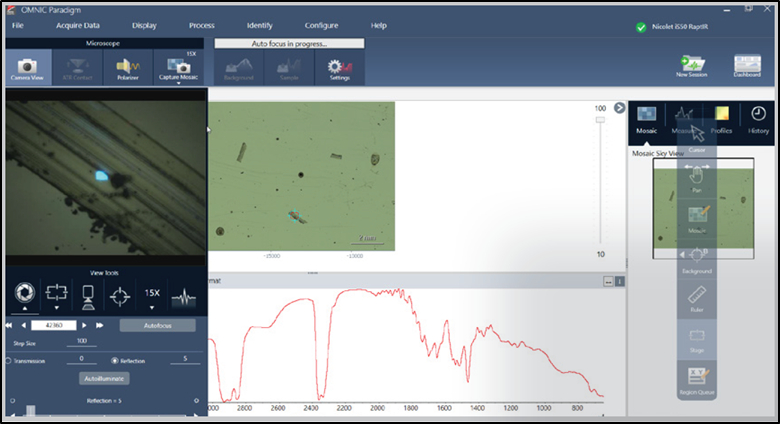
Task: Select the Cursor tool in tool strip
Action: (697, 137)
